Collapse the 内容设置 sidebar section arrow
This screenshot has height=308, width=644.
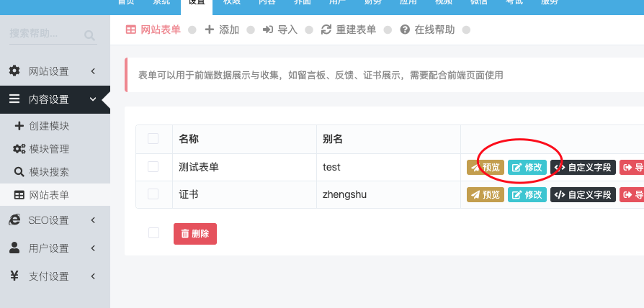[x=93, y=99]
